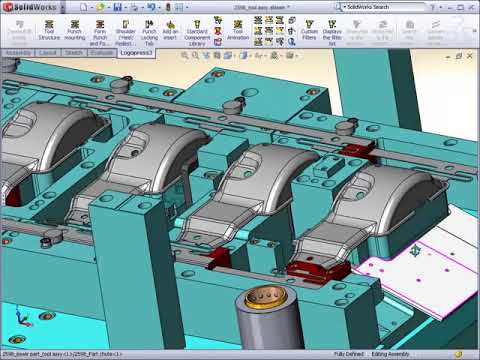Select the Logopress3 tab
Viewport: 480px width, 360px height.
point(136,53)
